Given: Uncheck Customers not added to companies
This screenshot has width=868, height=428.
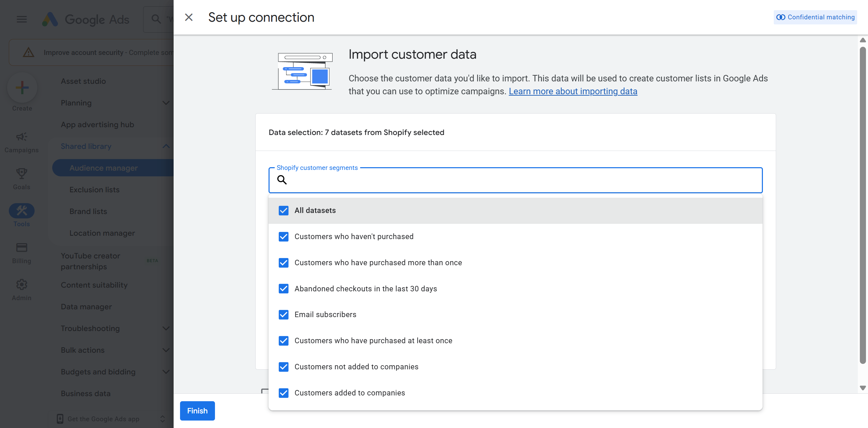Looking at the screenshot, I should [x=283, y=367].
